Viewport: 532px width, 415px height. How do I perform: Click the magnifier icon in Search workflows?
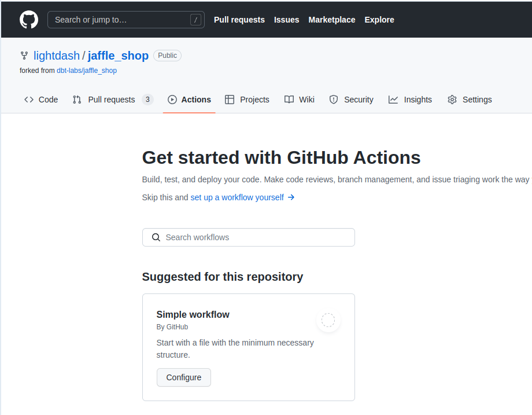click(x=156, y=237)
